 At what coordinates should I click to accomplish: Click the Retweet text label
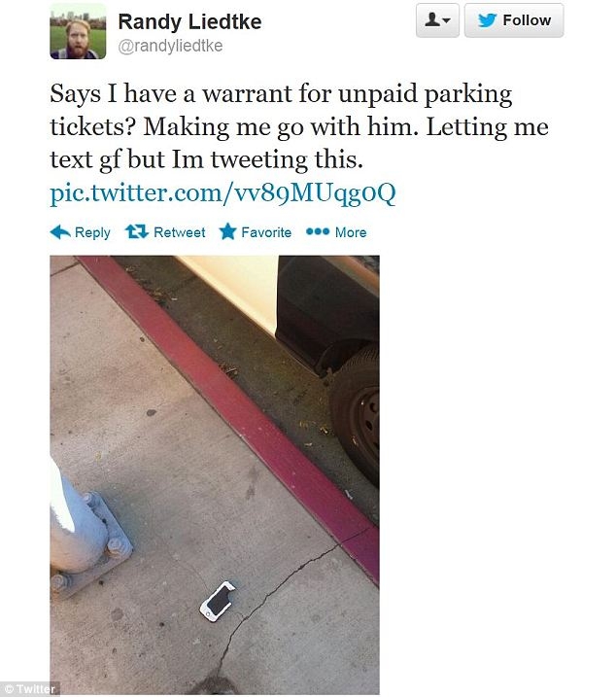point(179,232)
